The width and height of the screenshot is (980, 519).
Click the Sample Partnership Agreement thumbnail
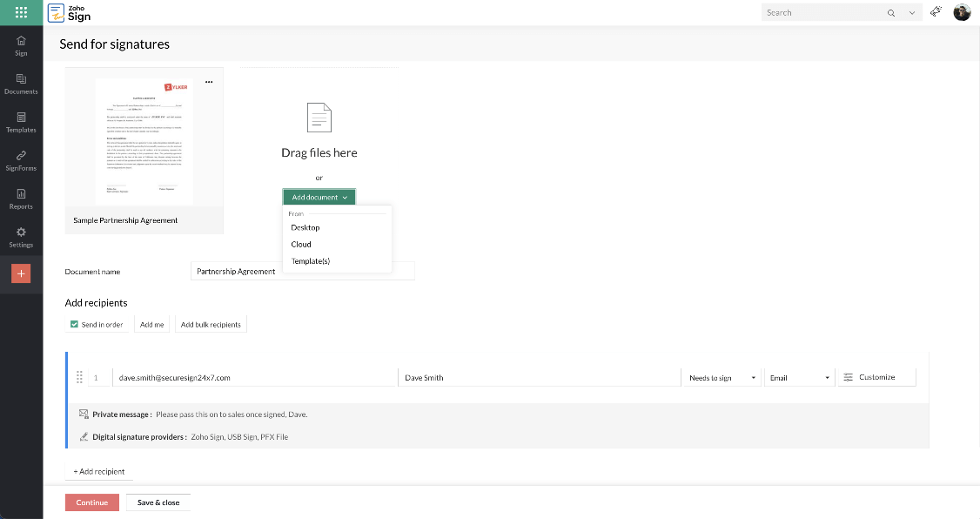pyautogui.click(x=144, y=141)
